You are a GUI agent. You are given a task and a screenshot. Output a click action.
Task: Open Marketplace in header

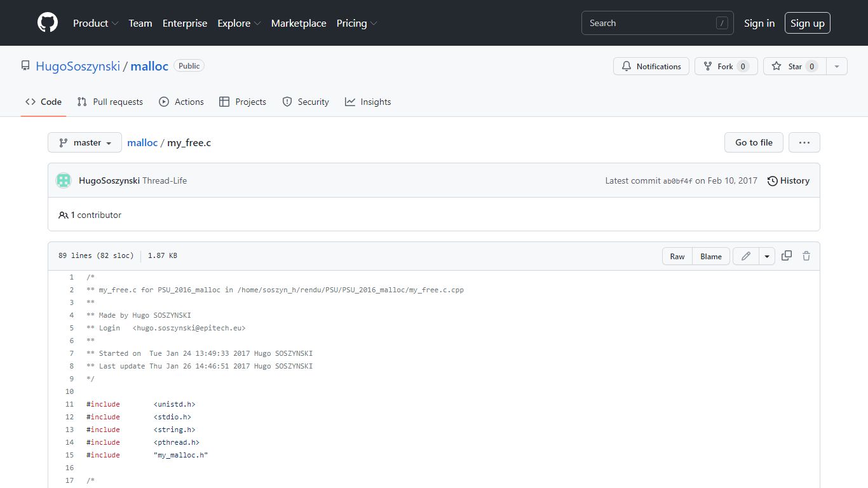point(299,23)
